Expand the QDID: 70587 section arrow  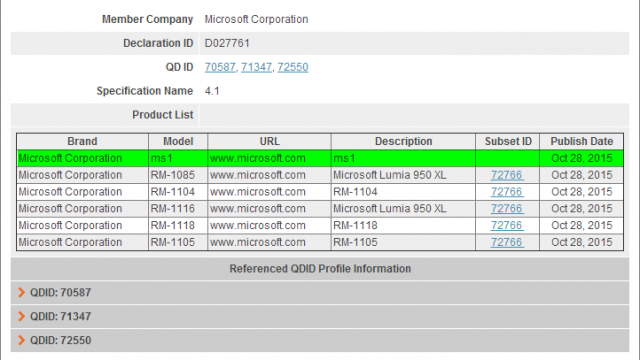click(22, 292)
